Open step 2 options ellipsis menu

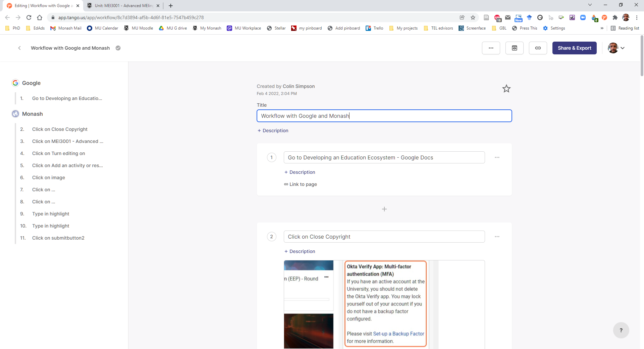[x=497, y=237]
